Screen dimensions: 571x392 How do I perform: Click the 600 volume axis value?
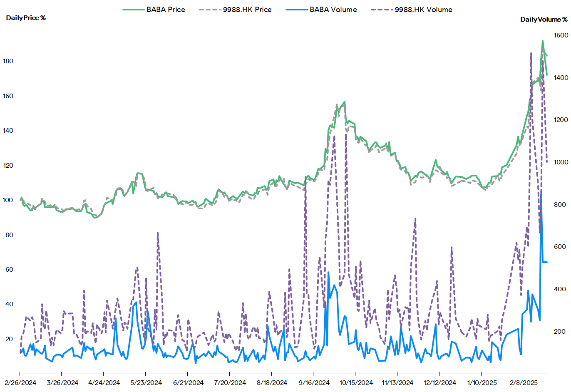[560, 247]
